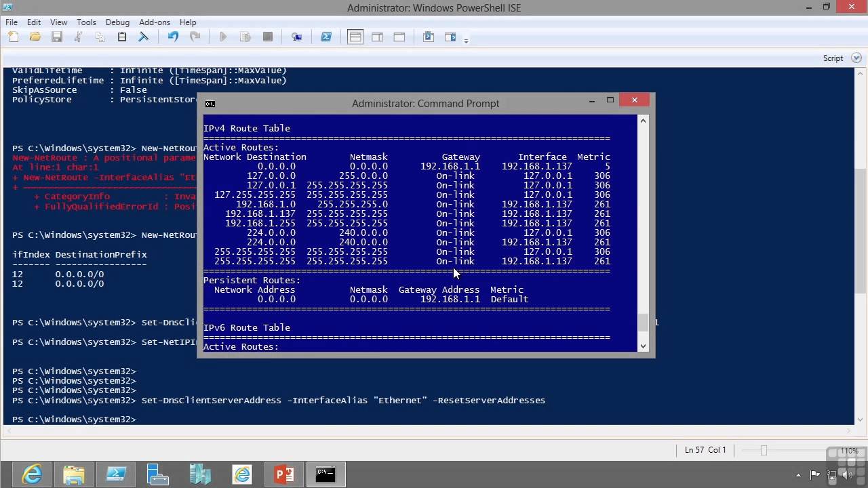Click the Set-DnsClientServerAddress -ResetServerAddresses command line
The image size is (868, 488).
click(x=279, y=401)
